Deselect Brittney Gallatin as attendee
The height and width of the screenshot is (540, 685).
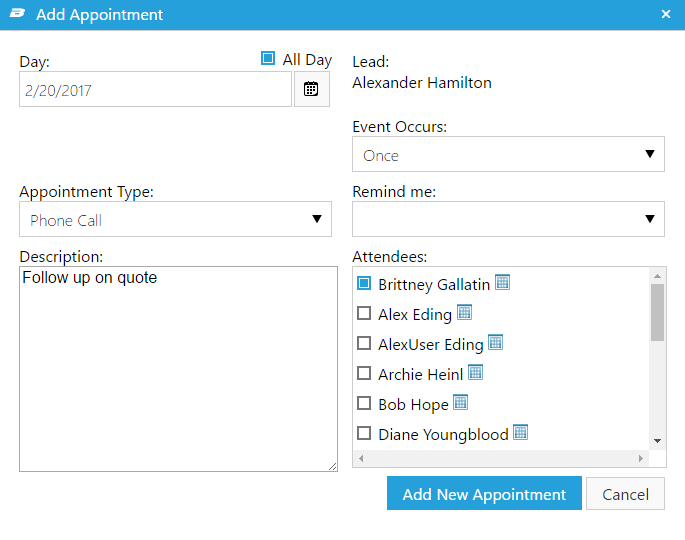[364, 284]
